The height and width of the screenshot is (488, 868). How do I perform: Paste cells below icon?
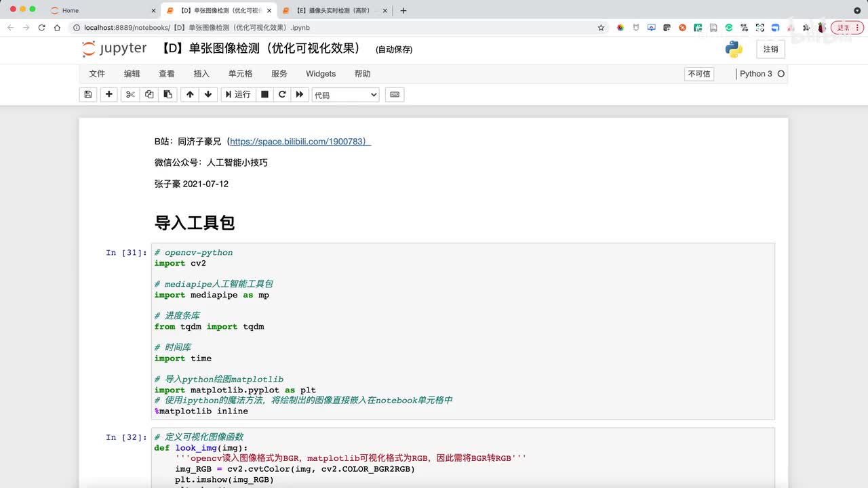(x=168, y=95)
